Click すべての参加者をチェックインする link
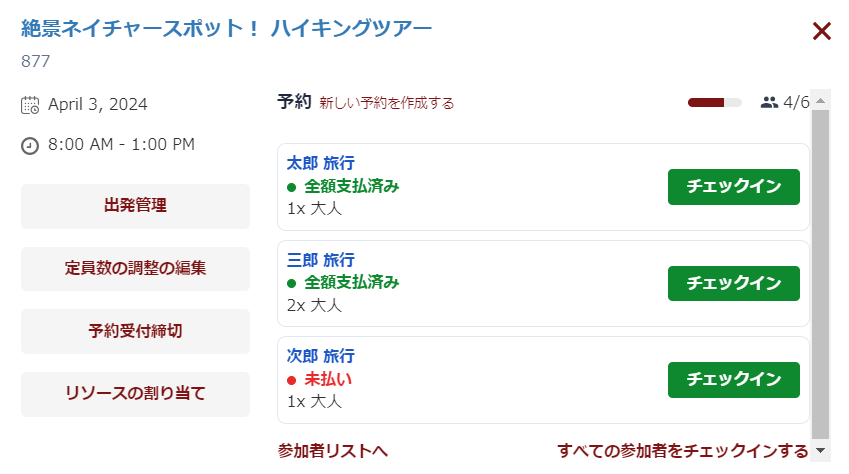This screenshot has width=849, height=474. pyautogui.click(x=682, y=451)
